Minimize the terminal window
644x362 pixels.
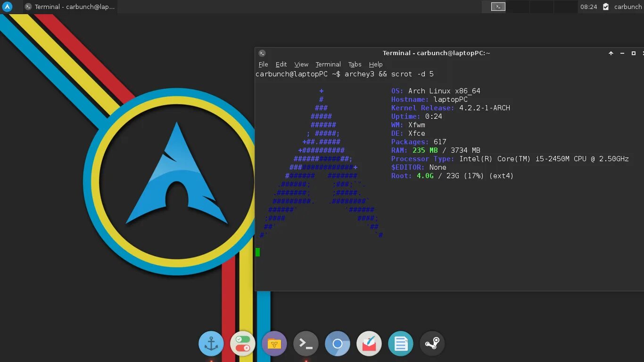click(x=622, y=53)
